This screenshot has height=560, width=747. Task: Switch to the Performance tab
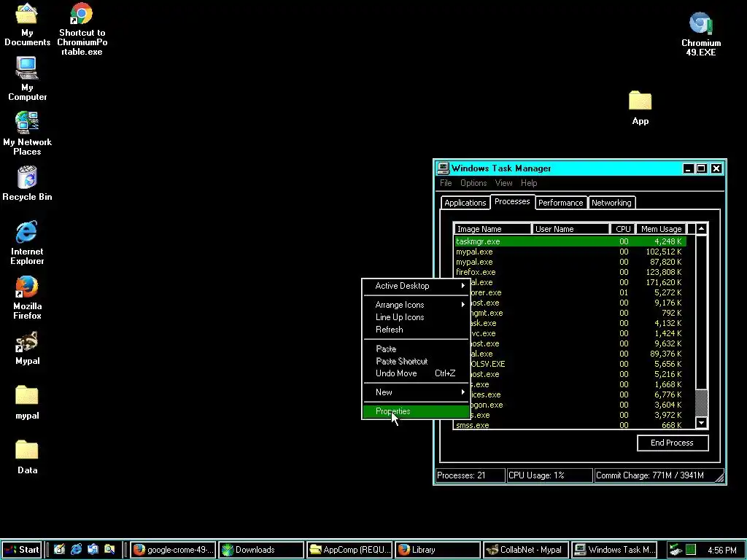click(x=561, y=203)
